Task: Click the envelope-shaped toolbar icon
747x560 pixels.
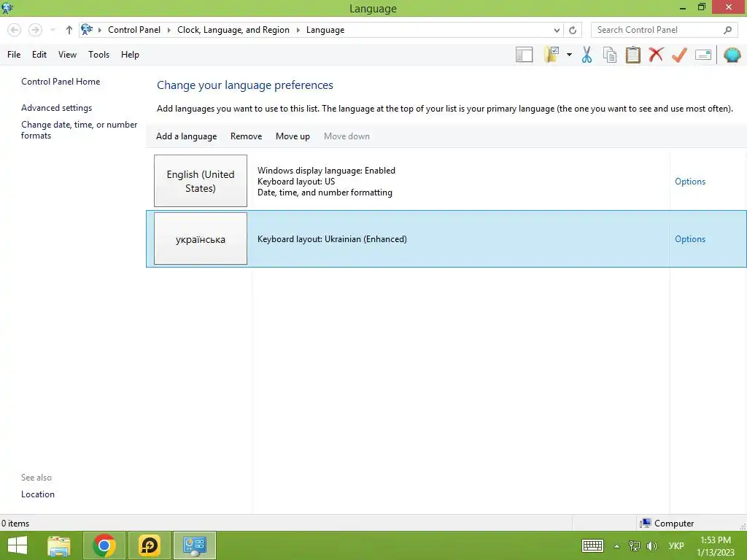Action: [x=703, y=55]
